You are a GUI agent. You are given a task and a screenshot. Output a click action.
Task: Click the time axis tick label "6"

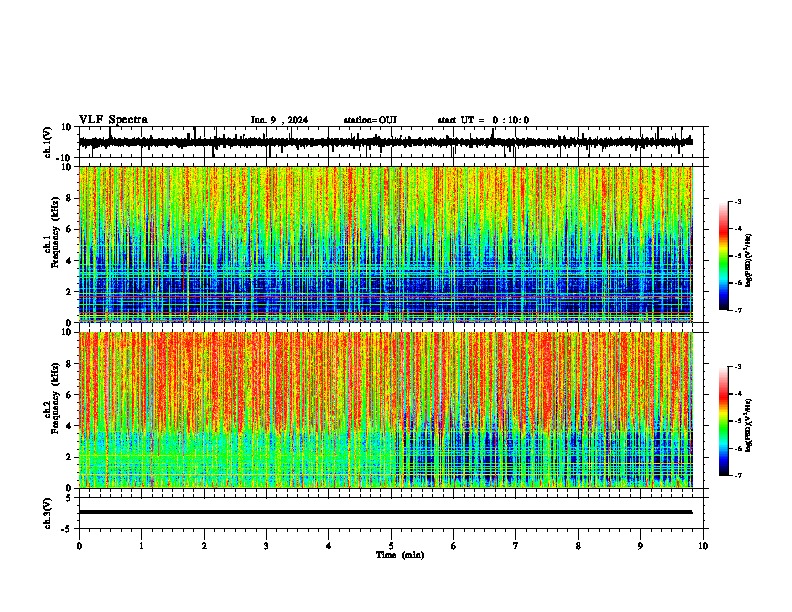(x=454, y=546)
